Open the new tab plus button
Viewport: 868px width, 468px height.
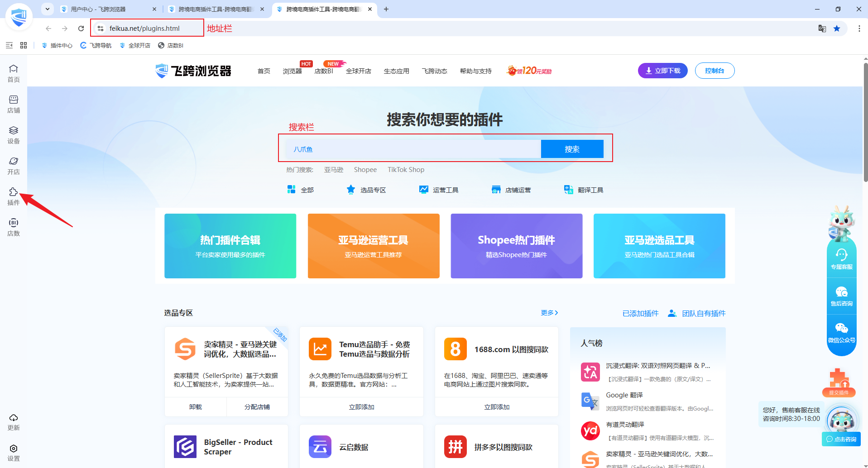click(x=386, y=9)
